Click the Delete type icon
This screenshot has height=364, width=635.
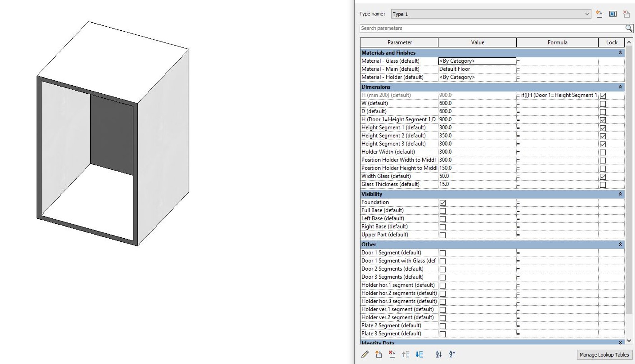[x=626, y=14]
